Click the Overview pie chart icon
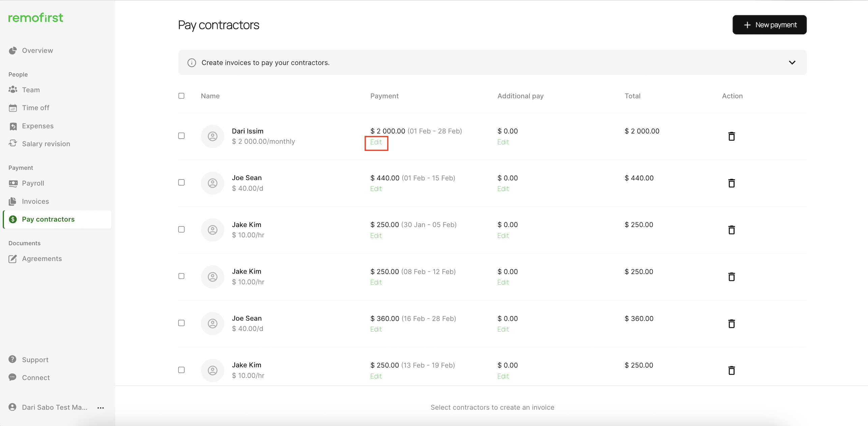This screenshot has width=868, height=426. (13, 51)
